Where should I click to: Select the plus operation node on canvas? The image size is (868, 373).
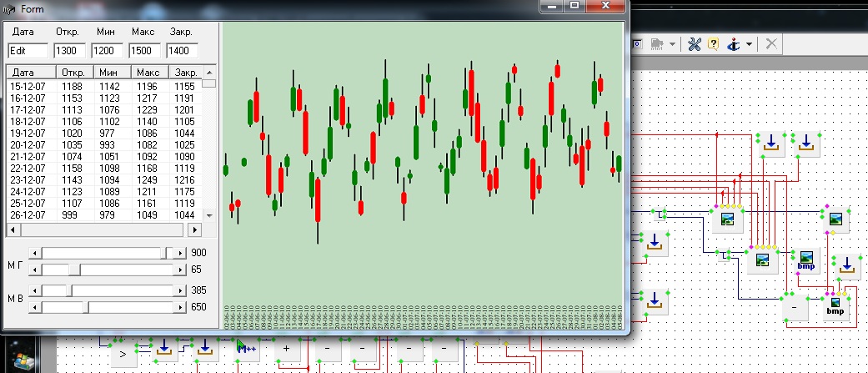click(x=286, y=346)
